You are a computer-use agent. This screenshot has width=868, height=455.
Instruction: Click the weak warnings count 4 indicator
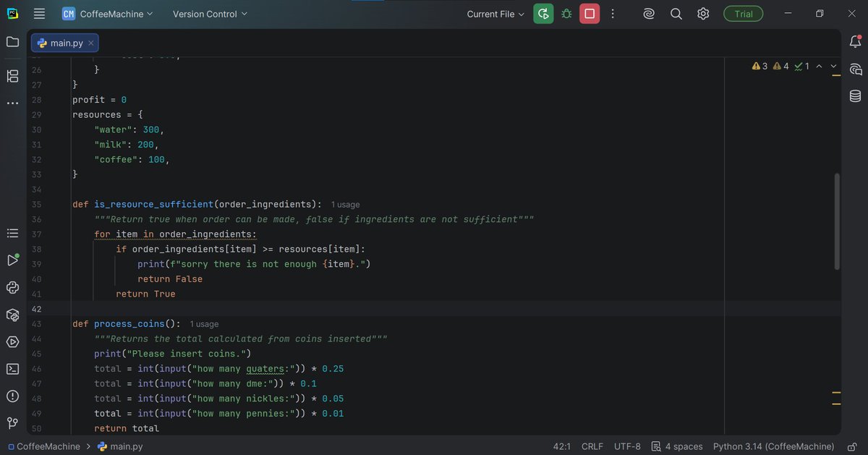[x=780, y=66]
